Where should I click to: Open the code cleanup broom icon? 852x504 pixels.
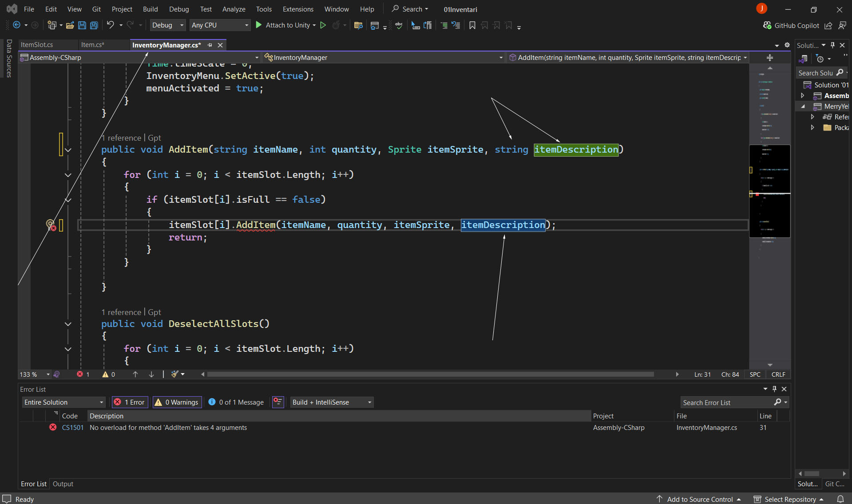pyautogui.click(x=175, y=374)
